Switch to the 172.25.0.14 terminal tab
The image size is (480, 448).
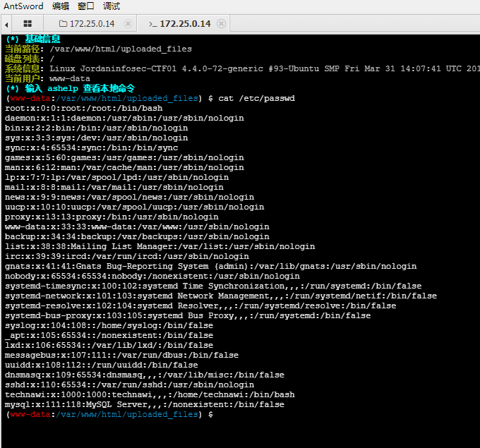point(184,23)
